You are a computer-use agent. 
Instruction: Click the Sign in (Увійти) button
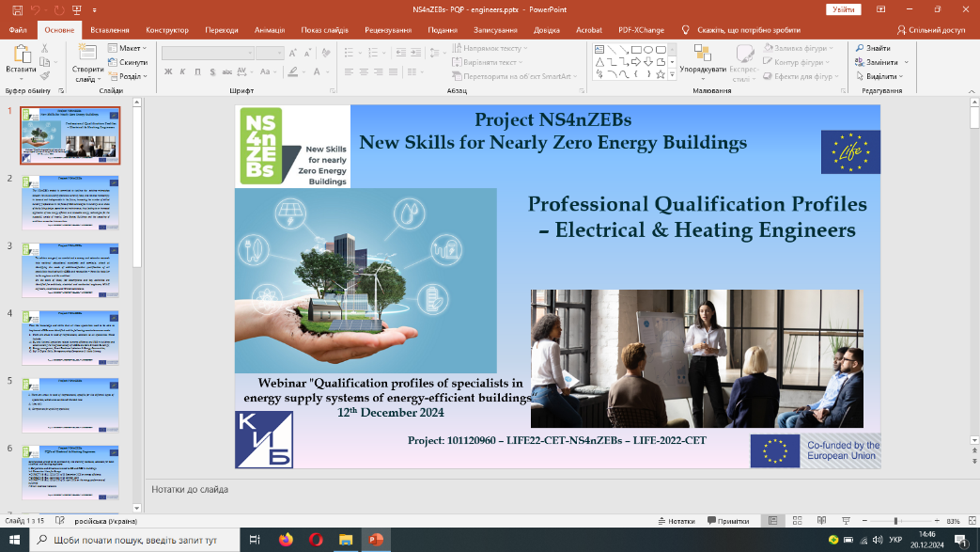843,9
